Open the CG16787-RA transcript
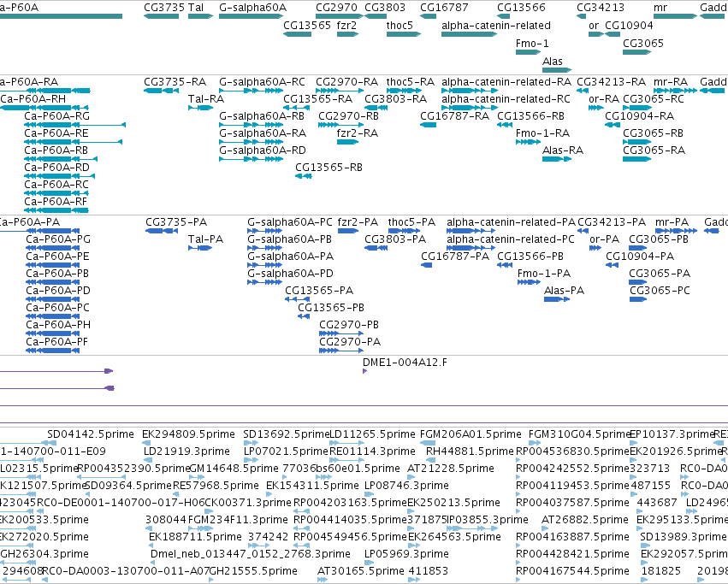728x584 pixels. click(428, 125)
